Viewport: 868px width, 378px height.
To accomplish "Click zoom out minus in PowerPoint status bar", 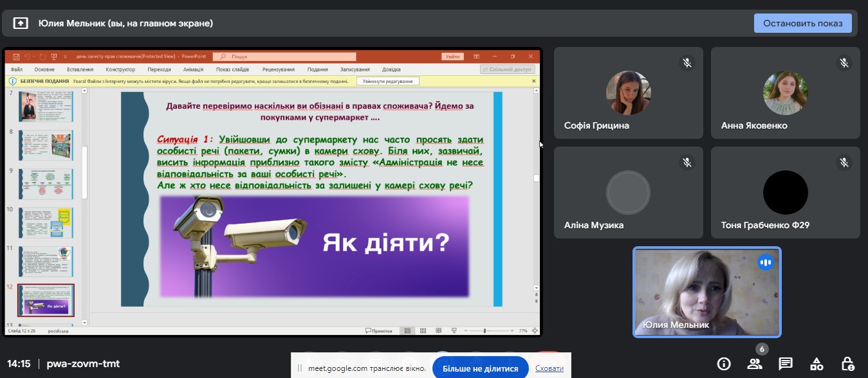I will pyautogui.click(x=466, y=330).
